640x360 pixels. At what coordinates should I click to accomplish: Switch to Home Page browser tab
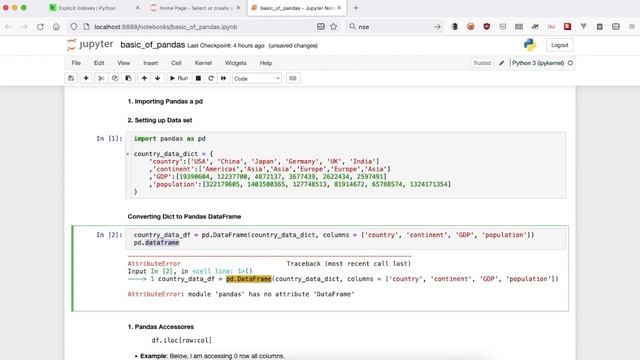tap(195, 8)
